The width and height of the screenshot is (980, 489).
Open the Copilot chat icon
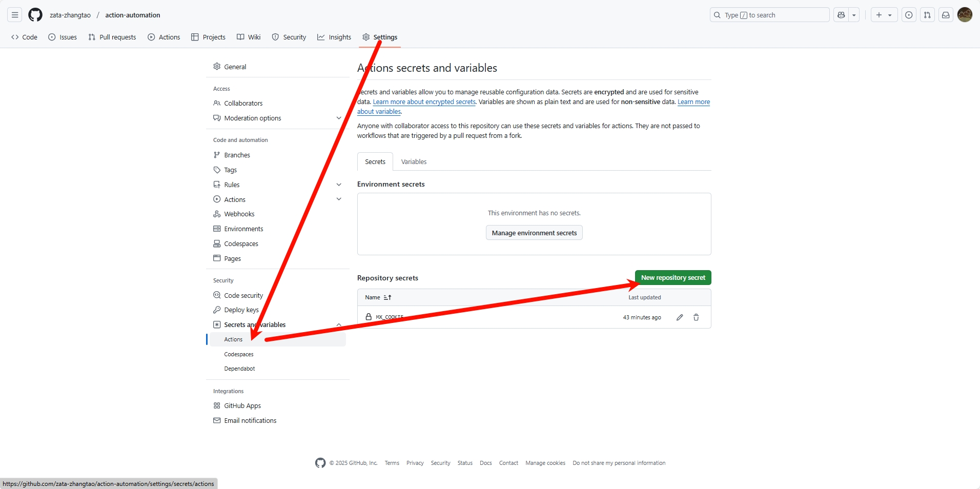(841, 15)
